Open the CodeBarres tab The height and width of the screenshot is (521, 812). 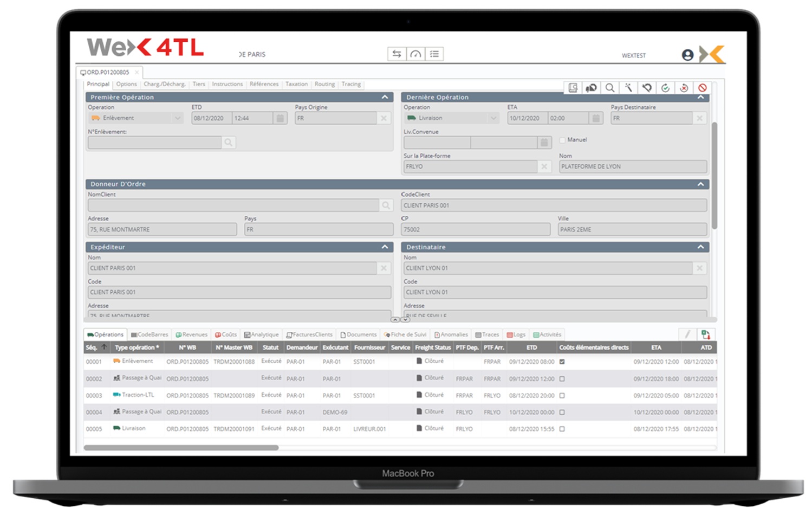(x=150, y=335)
